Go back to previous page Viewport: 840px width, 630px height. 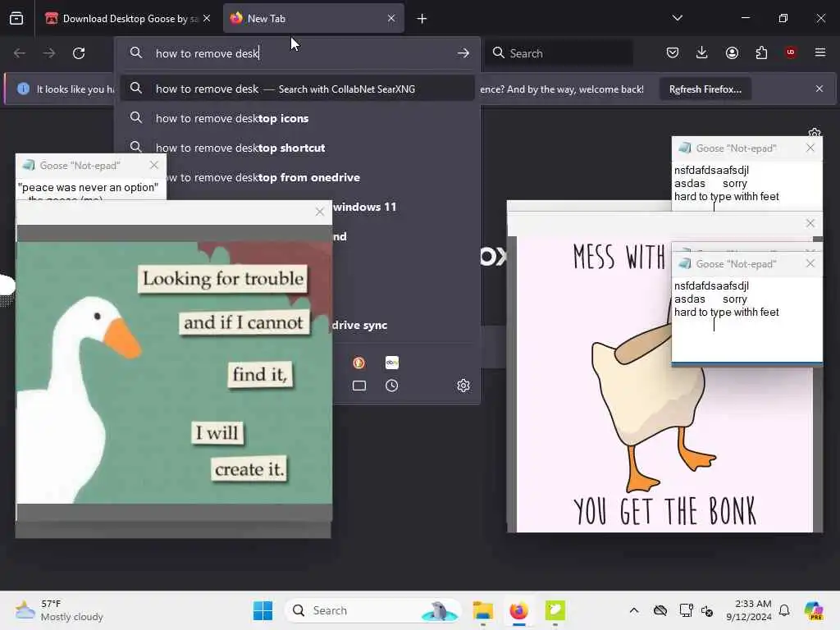tap(20, 53)
